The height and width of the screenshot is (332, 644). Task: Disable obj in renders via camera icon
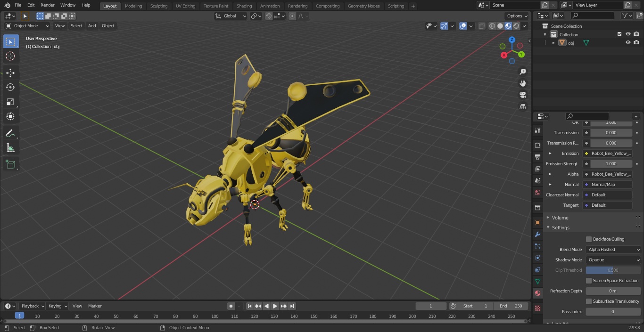click(x=636, y=43)
